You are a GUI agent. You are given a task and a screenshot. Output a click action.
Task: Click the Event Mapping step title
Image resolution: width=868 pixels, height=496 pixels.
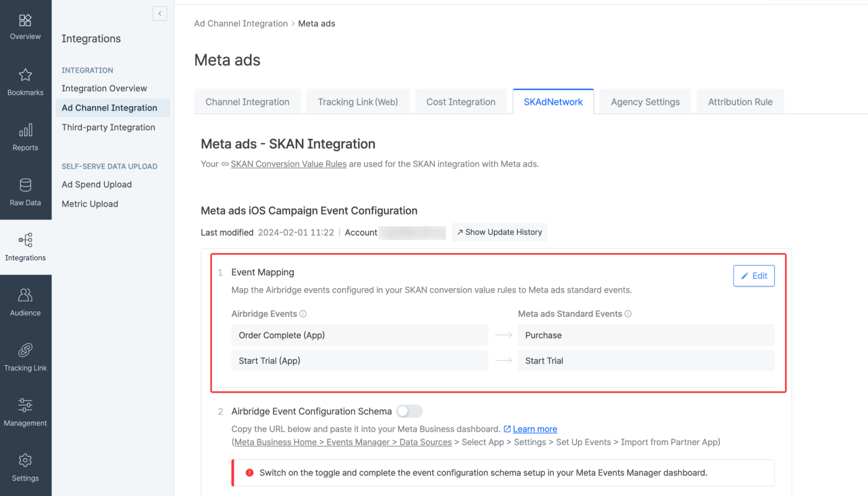(263, 272)
